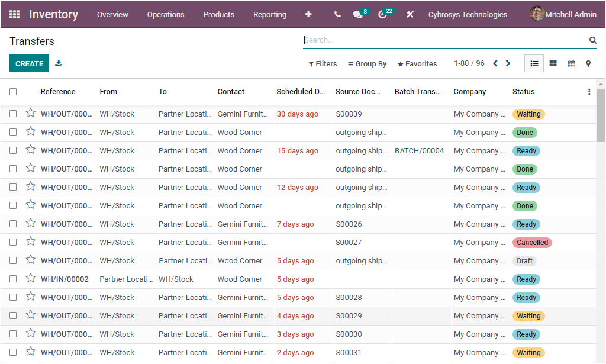606x364 pixels.
Task: Open the Group By dropdown
Action: tap(367, 63)
